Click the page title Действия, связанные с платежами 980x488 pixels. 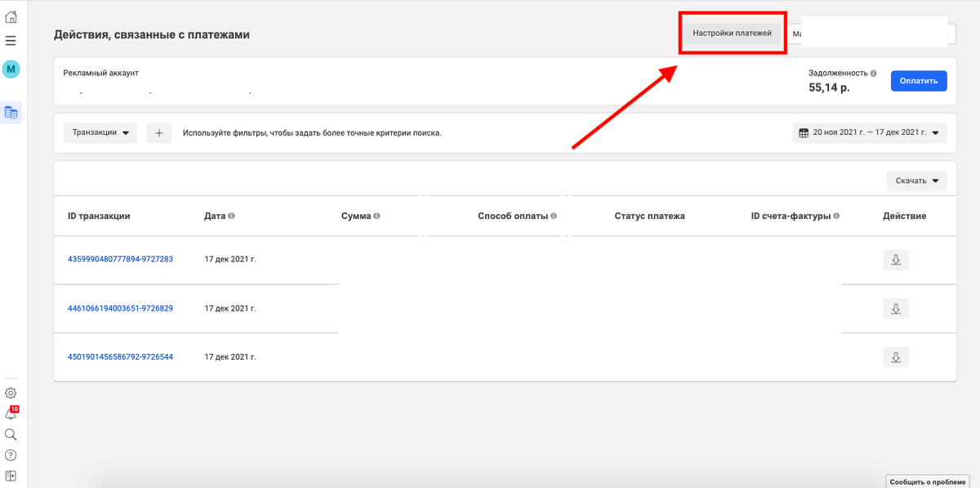[152, 35]
